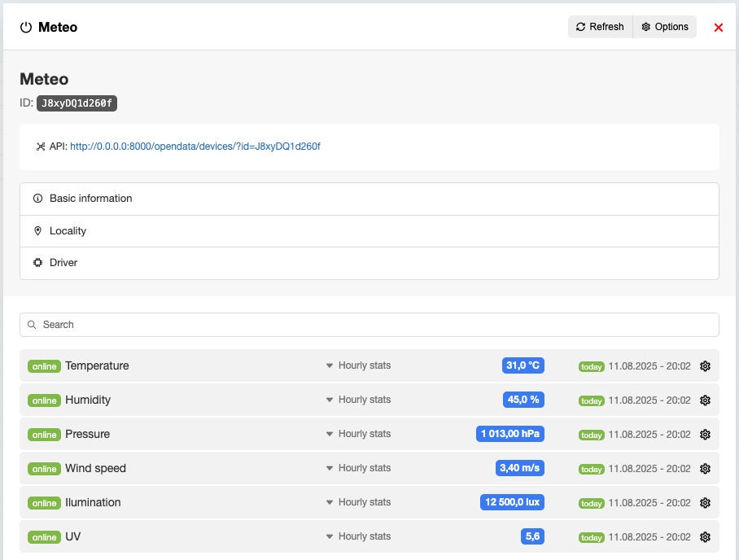Image resolution: width=739 pixels, height=560 pixels.
Task: Click the gear icon in Pressure row
Action: pyautogui.click(x=705, y=435)
